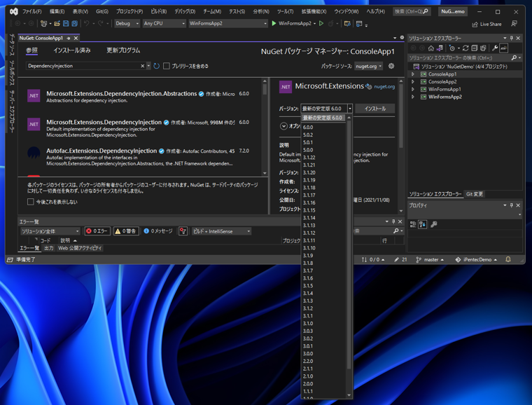The height and width of the screenshot is (405, 532).
Task: Click the Undo arrow icon
Action: click(x=87, y=23)
